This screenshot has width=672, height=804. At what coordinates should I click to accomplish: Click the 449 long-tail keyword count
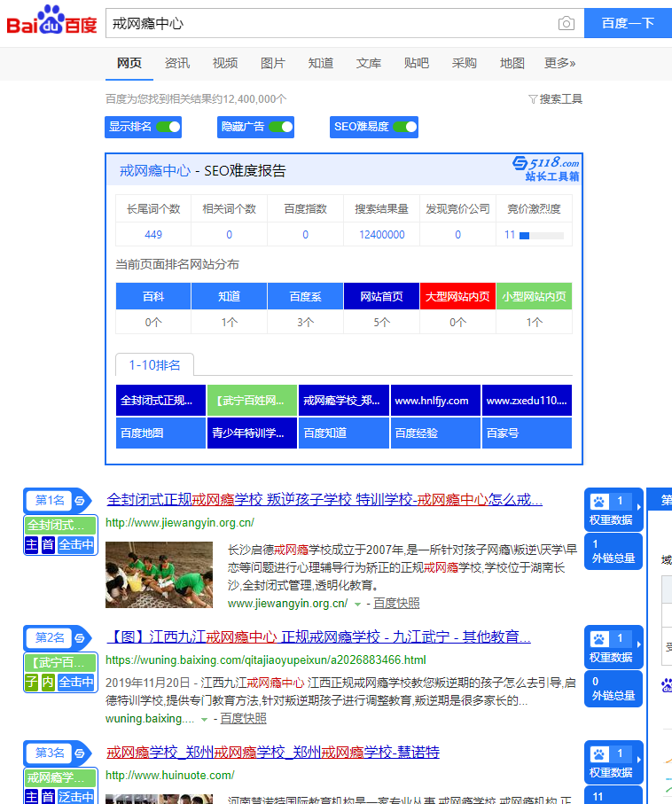tap(153, 235)
